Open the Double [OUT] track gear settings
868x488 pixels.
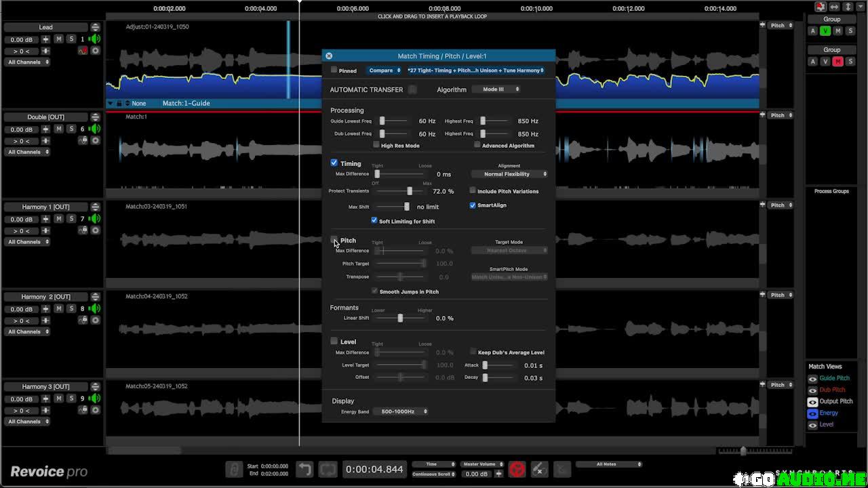tap(96, 140)
